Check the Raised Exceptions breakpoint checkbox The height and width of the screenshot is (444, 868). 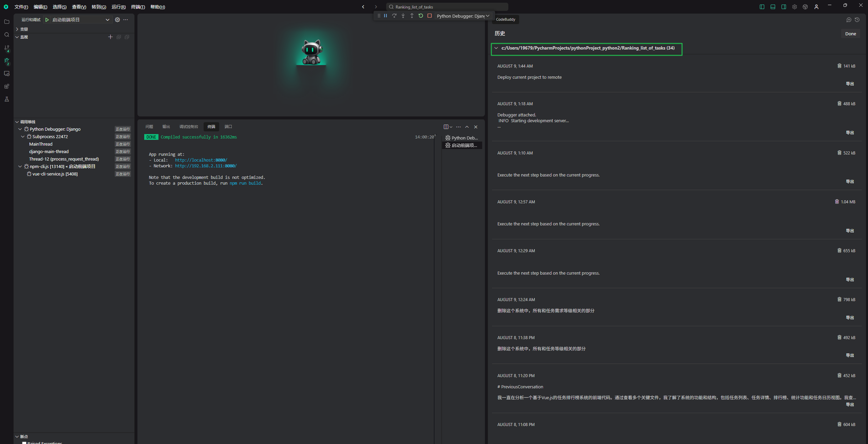coord(24,443)
